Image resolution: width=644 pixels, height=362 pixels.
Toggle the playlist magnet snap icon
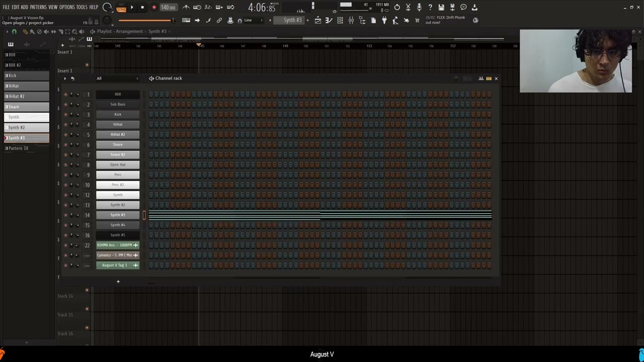pyautogui.click(x=14, y=32)
